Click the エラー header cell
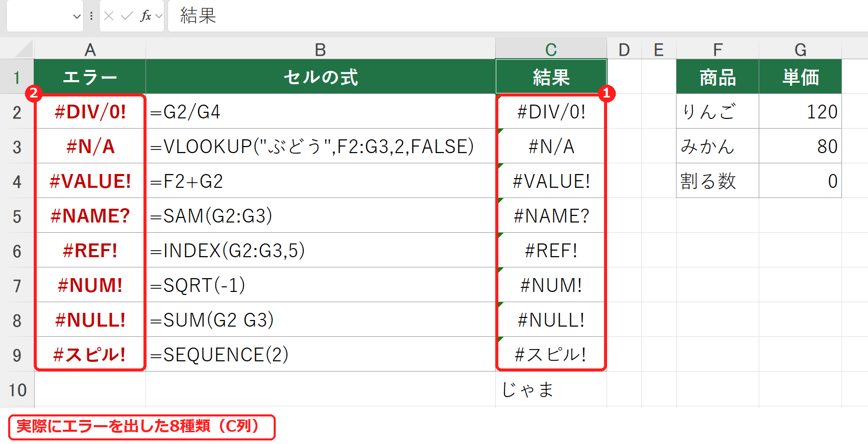This screenshot has height=444, width=868. click(x=90, y=77)
